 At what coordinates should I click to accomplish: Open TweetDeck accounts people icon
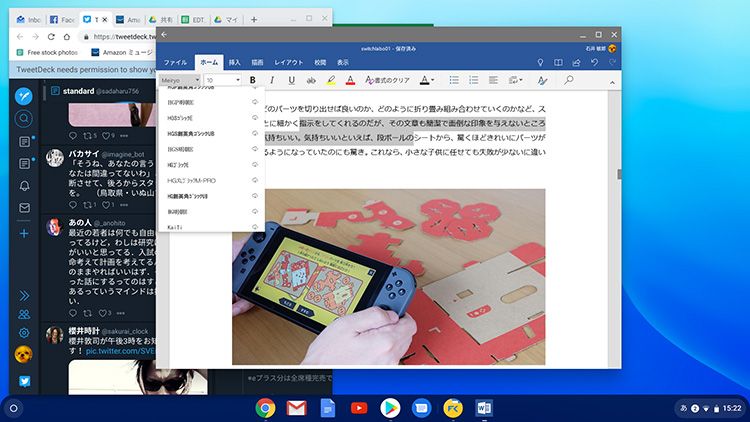24,314
